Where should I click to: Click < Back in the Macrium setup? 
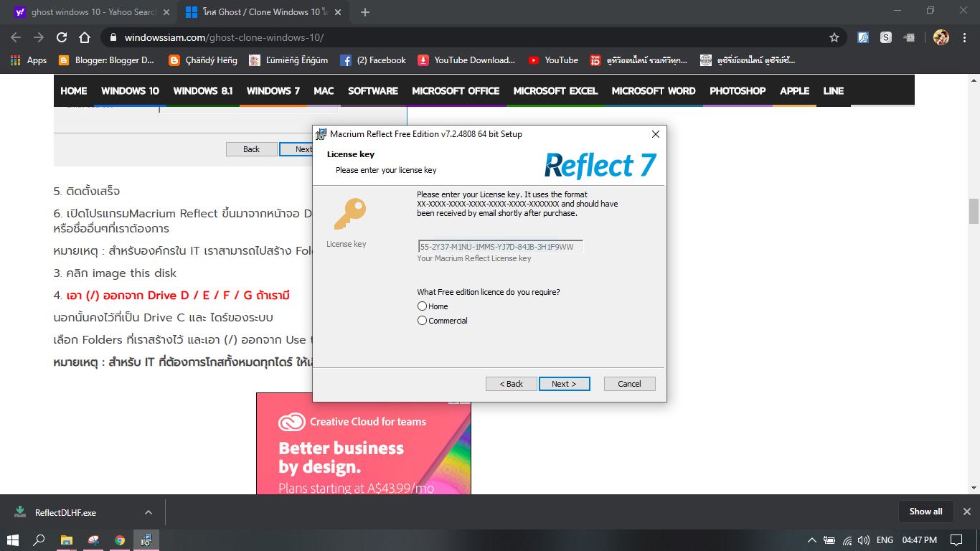coord(512,384)
